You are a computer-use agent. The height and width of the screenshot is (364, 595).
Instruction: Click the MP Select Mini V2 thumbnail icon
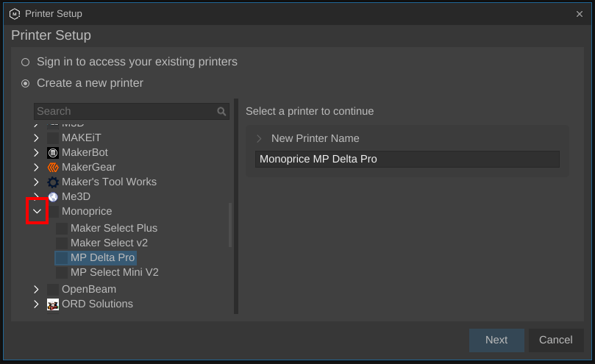pyautogui.click(x=62, y=273)
